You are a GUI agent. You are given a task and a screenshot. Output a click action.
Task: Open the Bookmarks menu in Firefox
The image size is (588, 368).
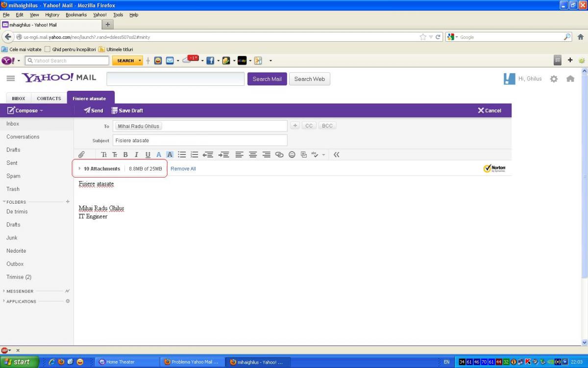coord(76,15)
